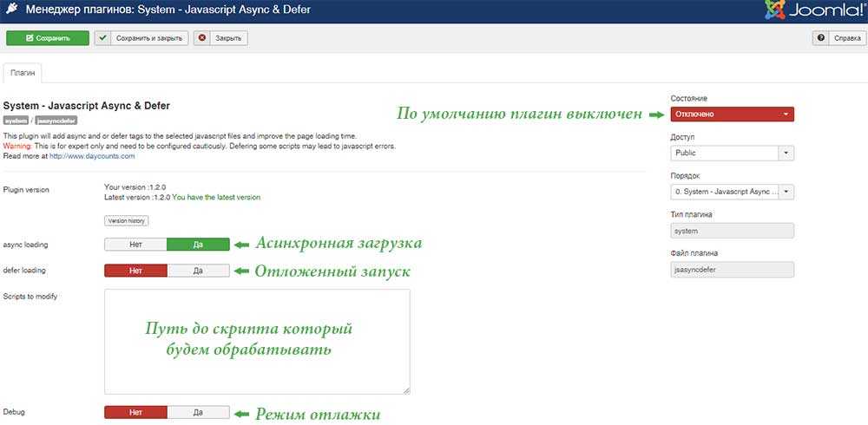Screen dimensions: 868x425
Task: Set async loading to Нет
Action: [x=135, y=245]
